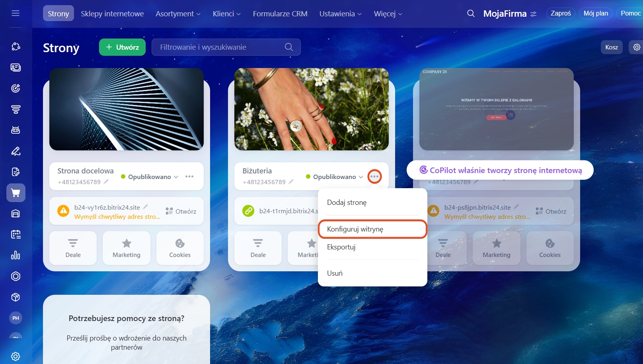Open the bar chart analytics icon in sidebar
The width and height of the screenshot is (643, 364).
pyautogui.click(x=16, y=255)
